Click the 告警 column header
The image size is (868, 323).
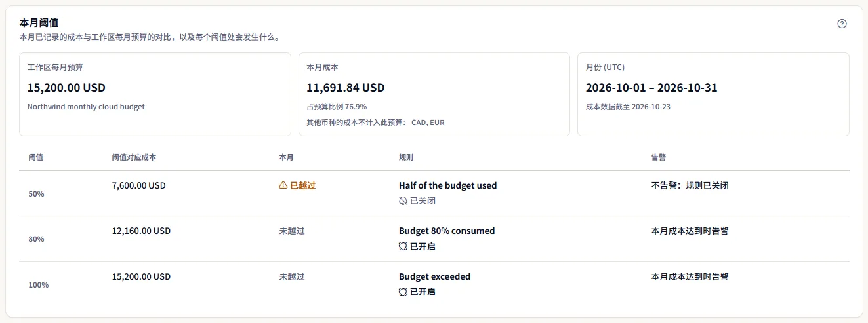pyautogui.click(x=659, y=157)
